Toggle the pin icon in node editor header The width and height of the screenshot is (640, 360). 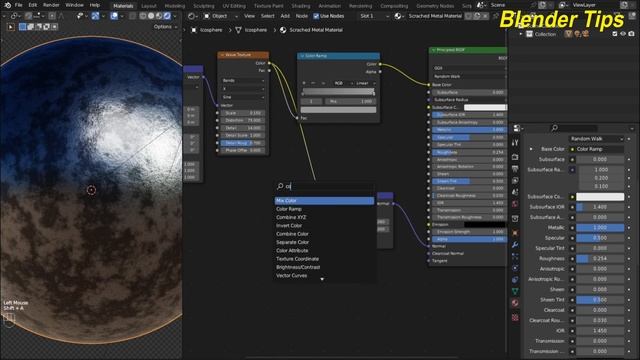[496, 16]
